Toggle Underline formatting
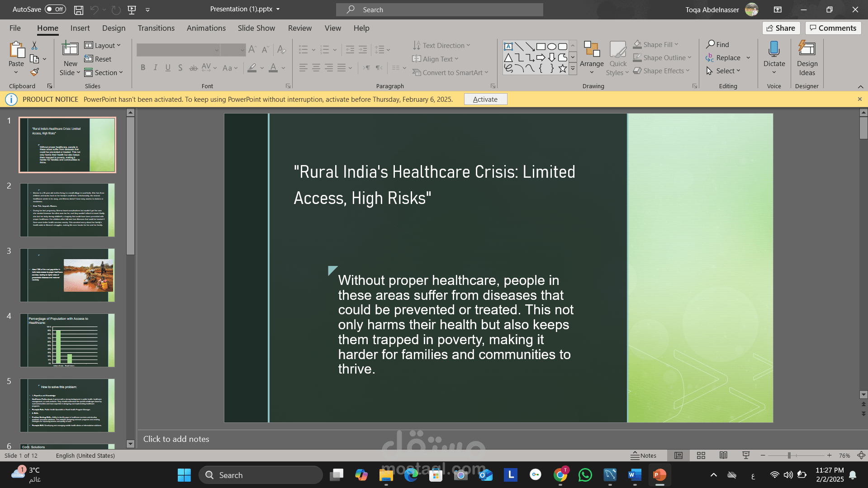 pos(168,68)
